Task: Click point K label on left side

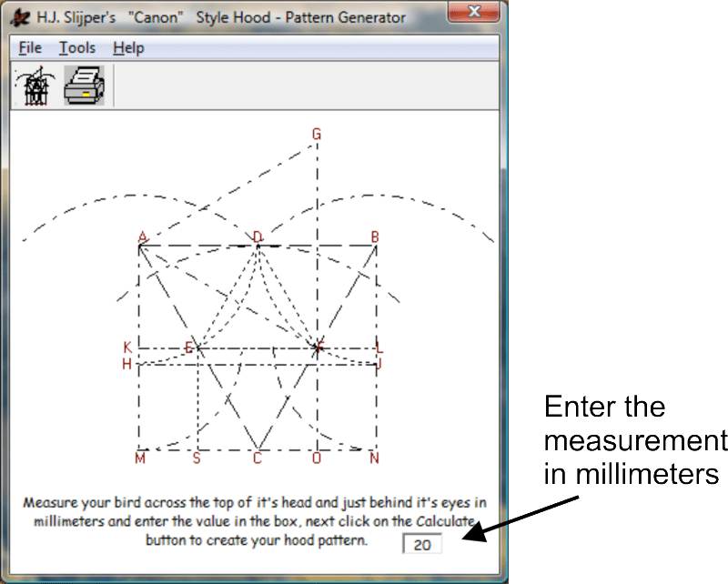Action: coord(127,347)
